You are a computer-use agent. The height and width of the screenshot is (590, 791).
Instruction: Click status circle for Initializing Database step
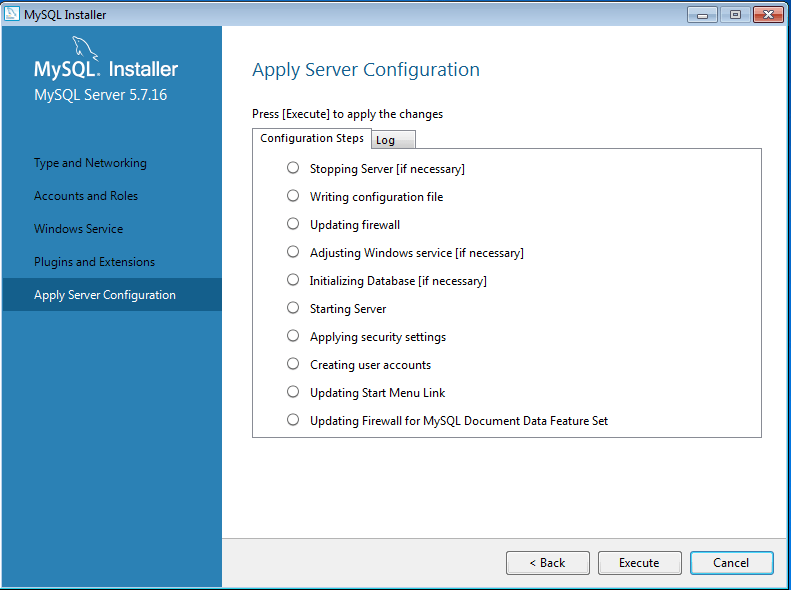point(293,279)
